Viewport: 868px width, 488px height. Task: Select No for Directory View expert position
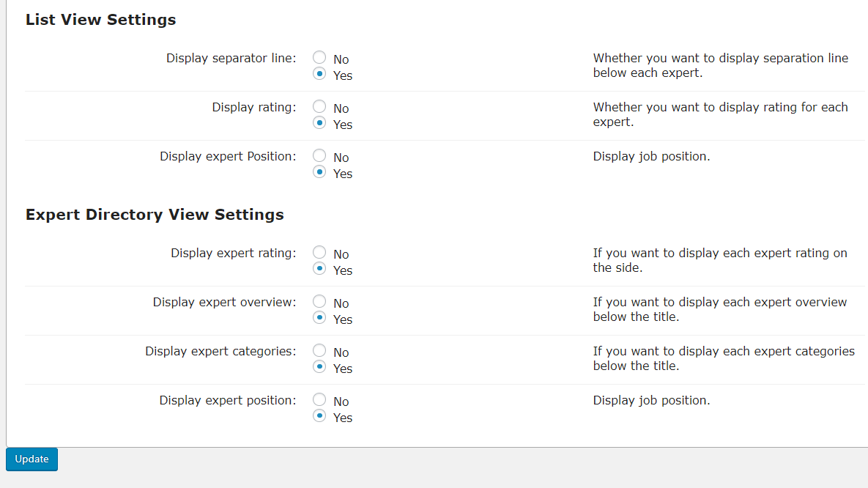click(x=319, y=399)
